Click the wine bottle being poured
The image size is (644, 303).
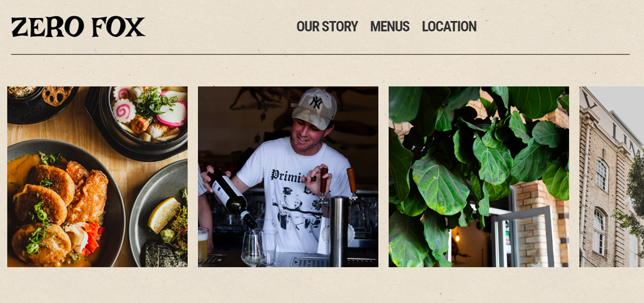coord(232,197)
